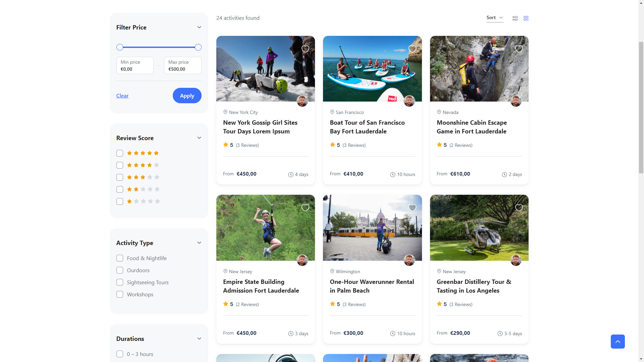644x362 pixels.
Task: Favorite the New York Gossip Girl tour heart
Action: (x=305, y=49)
